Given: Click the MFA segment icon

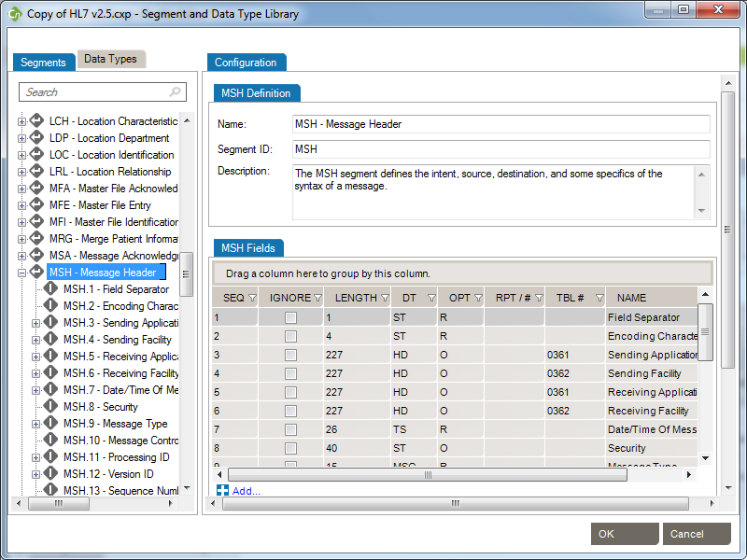Looking at the screenshot, I should tap(36, 189).
